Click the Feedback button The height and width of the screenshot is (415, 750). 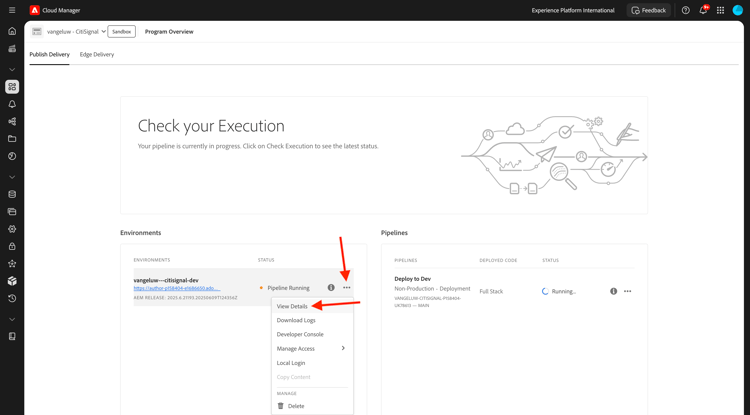(649, 10)
